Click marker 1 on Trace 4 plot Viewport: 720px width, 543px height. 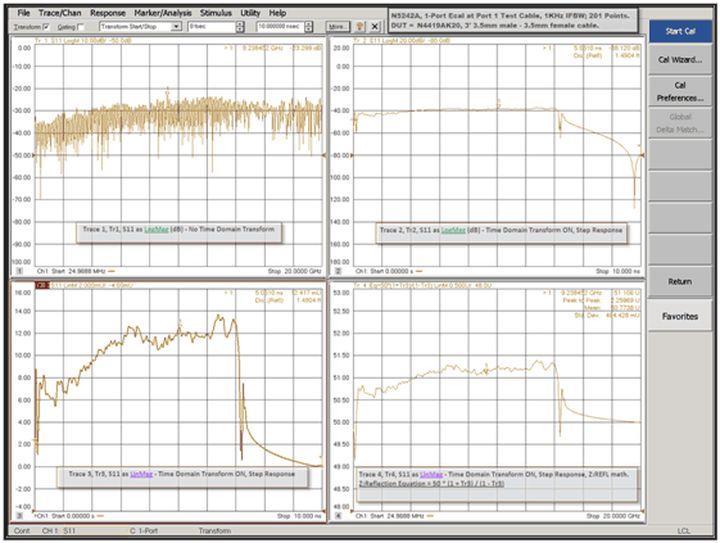click(x=487, y=367)
